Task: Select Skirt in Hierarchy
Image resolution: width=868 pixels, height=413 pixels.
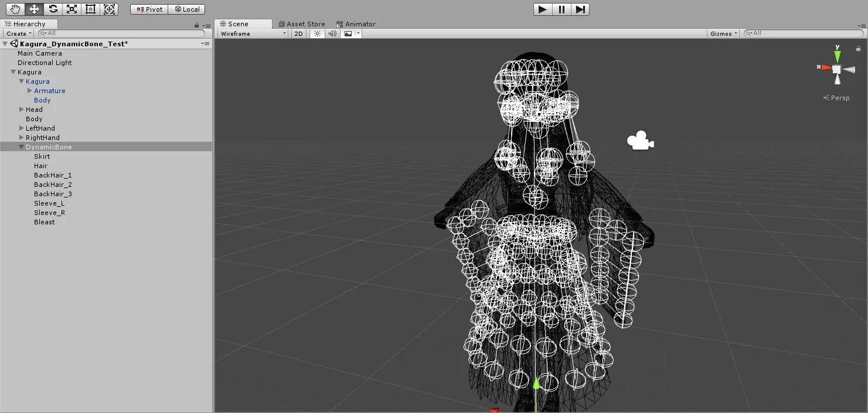Action: tap(42, 156)
